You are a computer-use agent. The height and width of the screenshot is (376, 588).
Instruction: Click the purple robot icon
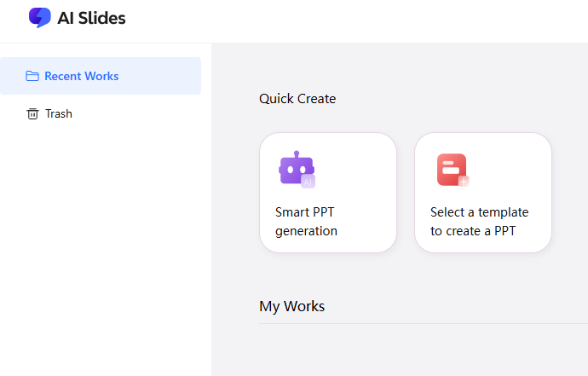coord(293,168)
